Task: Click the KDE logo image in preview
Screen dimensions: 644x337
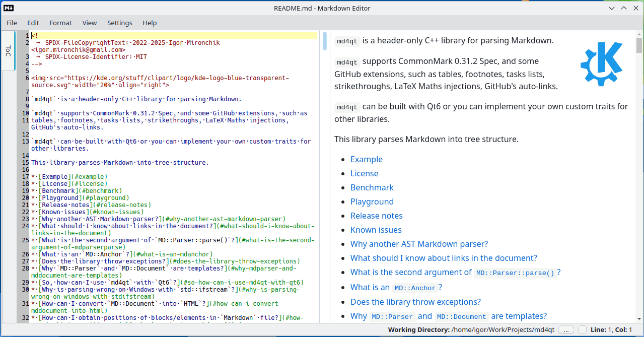Action: 601,64
